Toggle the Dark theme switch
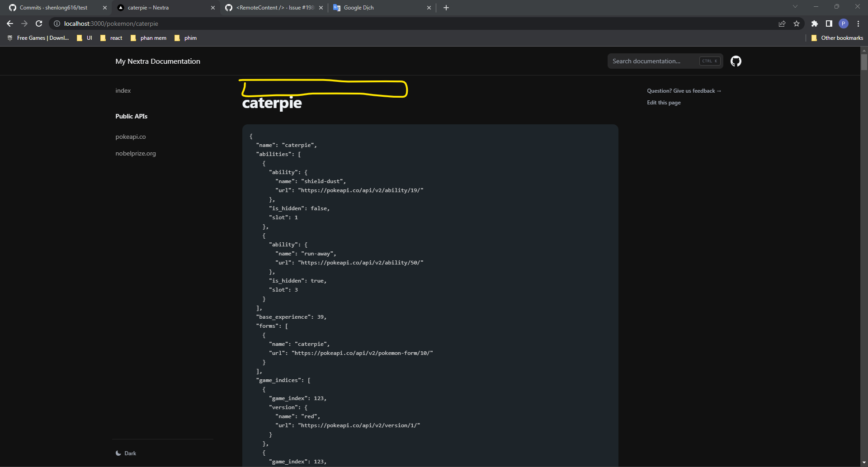The height and width of the screenshot is (467, 868). tap(126, 453)
